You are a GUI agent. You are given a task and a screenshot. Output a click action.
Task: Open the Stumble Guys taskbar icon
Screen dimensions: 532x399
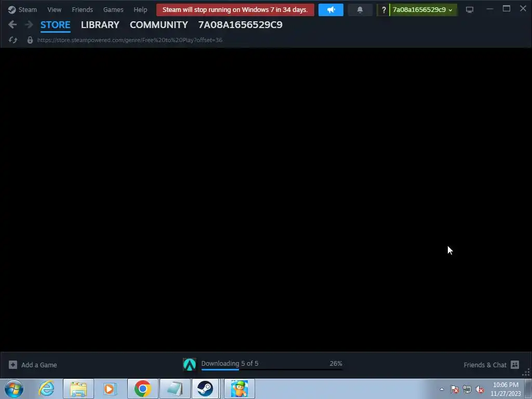click(x=240, y=389)
